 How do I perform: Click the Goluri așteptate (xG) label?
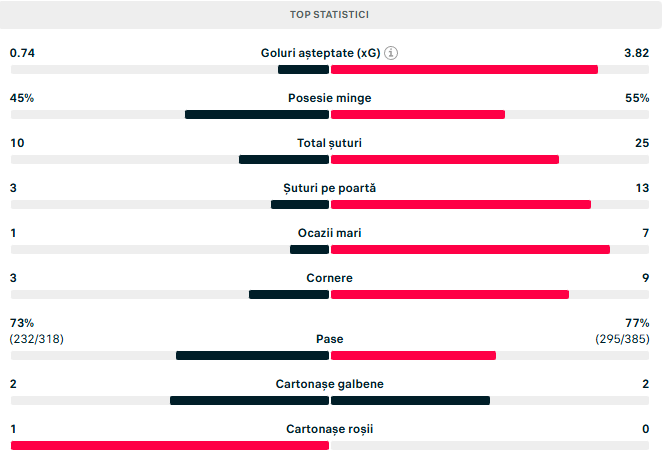click(320, 53)
